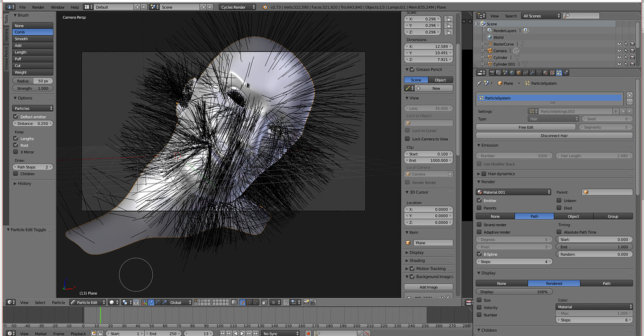This screenshot has width=644, height=336.
Task: Open the Cycles Render engine dropdown
Action: [237, 7]
